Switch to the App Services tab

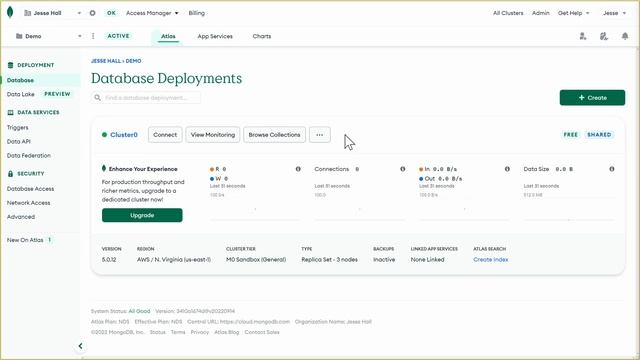tap(215, 36)
